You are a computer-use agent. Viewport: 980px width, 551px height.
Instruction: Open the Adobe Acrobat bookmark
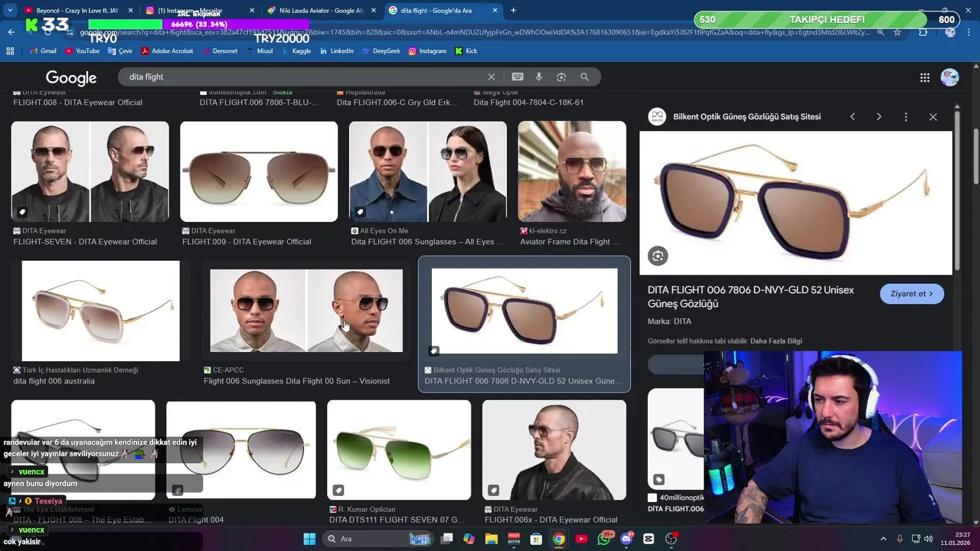[167, 51]
